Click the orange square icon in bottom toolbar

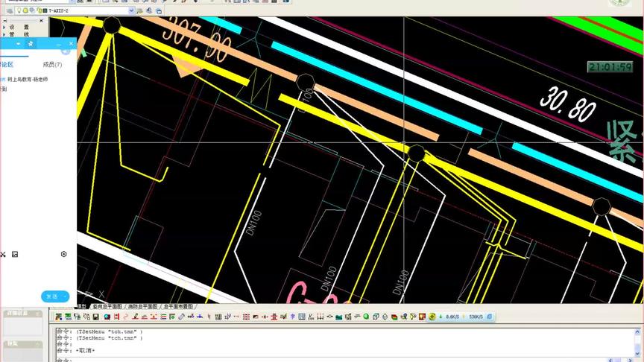pos(422,317)
